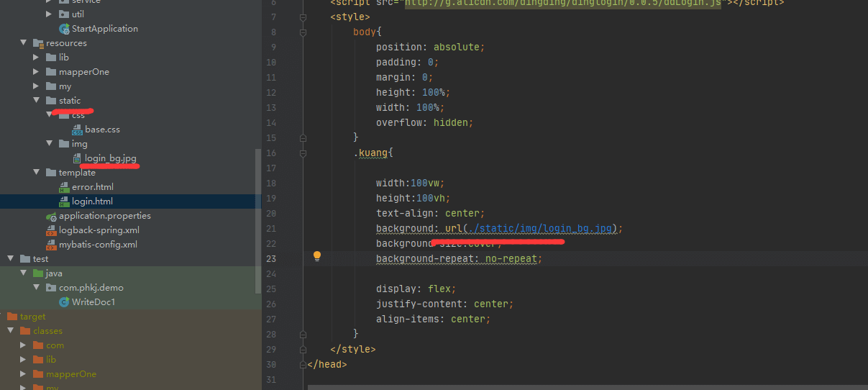The height and width of the screenshot is (390, 868).
Task: Click the application.properties Spring icon
Action: click(51, 216)
